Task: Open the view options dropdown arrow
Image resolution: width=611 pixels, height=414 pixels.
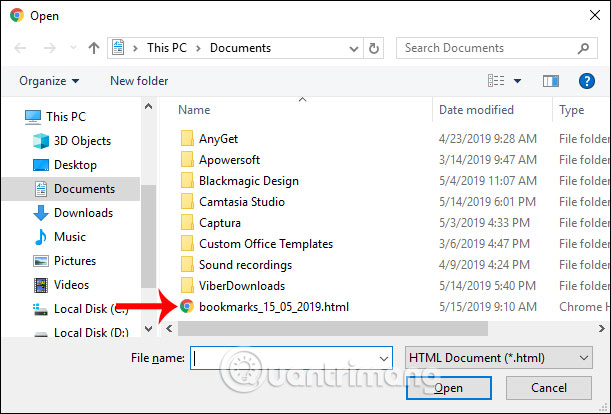Action: [x=517, y=81]
